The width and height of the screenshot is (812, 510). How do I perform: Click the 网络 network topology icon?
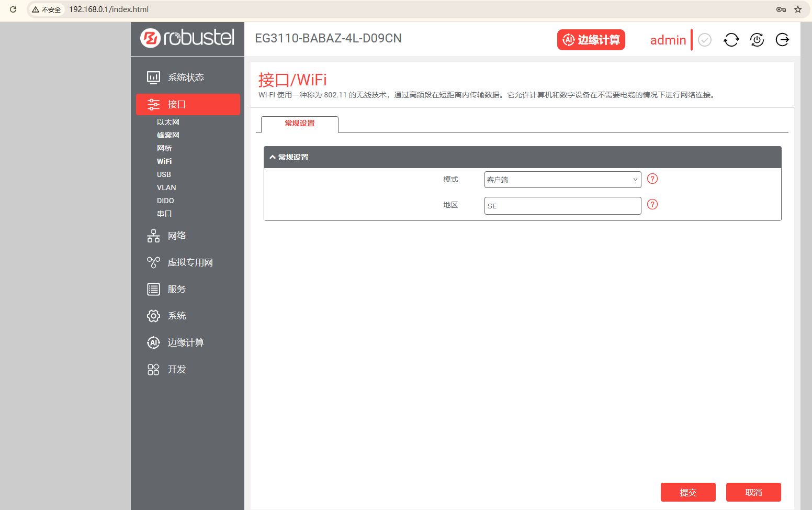(153, 236)
